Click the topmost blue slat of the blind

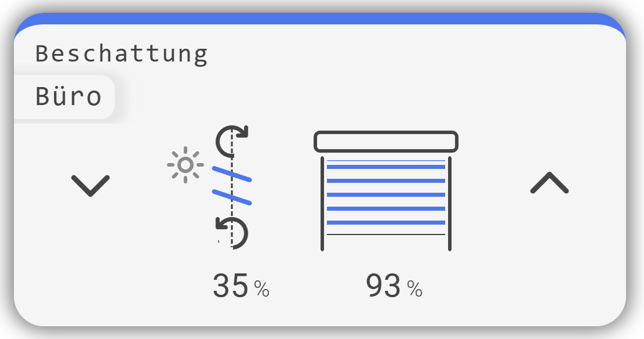coord(386,167)
